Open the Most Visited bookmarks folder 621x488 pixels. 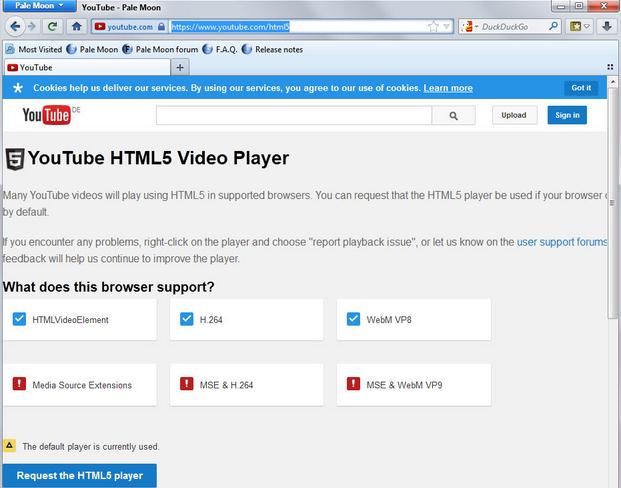coord(34,50)
